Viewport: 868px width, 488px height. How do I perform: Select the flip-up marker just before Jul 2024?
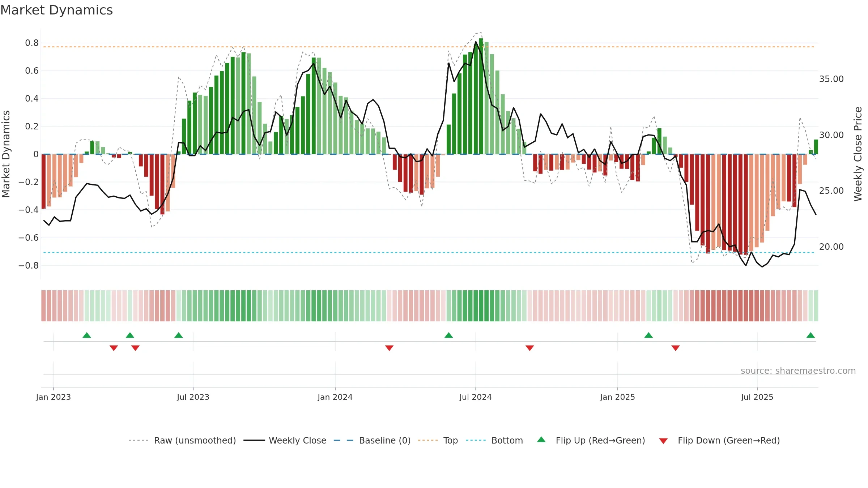tap(449, 335)
